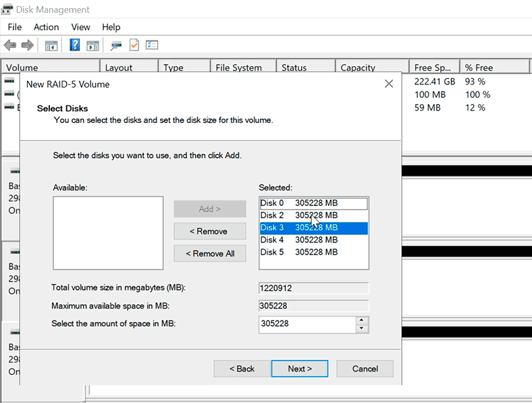Decrease space amount with down spinner
Viewport: 532px width, 403px height.
[x=362, y=329]
